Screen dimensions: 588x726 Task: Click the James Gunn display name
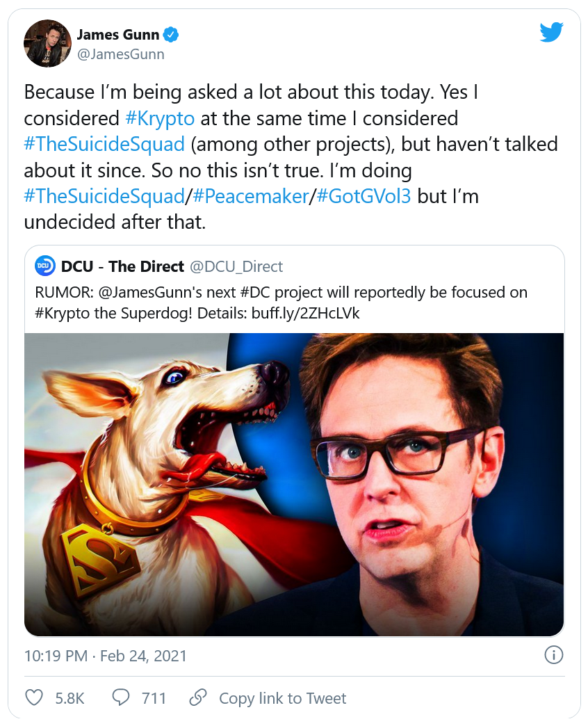(117, 34)
